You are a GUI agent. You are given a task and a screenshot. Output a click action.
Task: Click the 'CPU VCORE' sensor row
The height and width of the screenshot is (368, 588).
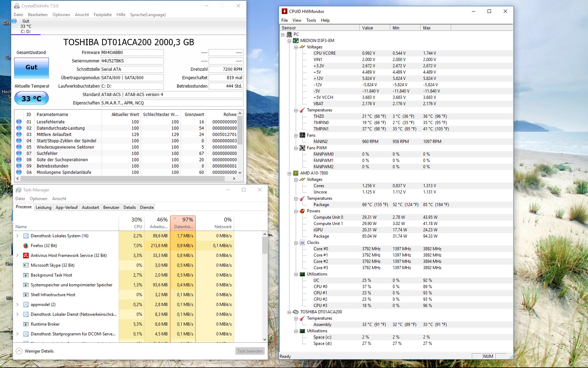tap(396, 53)
